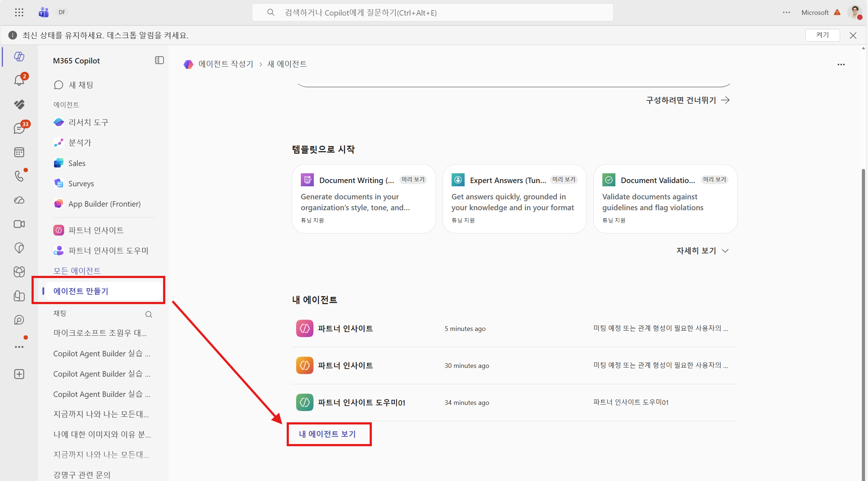
Task: Open 파트너 인사이트 edited 30 minutes ago
Action: pos(514,365)
